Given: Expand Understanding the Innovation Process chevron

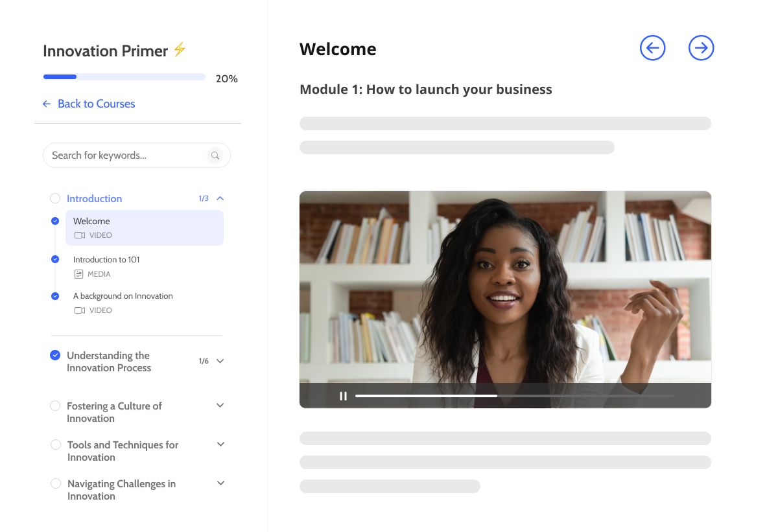Looking at the screenshot, I should pos(220,361).
